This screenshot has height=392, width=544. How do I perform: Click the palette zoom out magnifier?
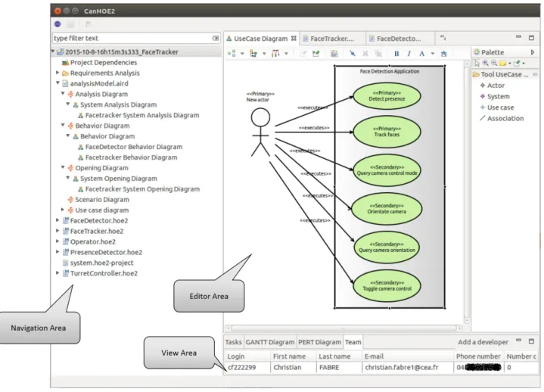(494, 63)
